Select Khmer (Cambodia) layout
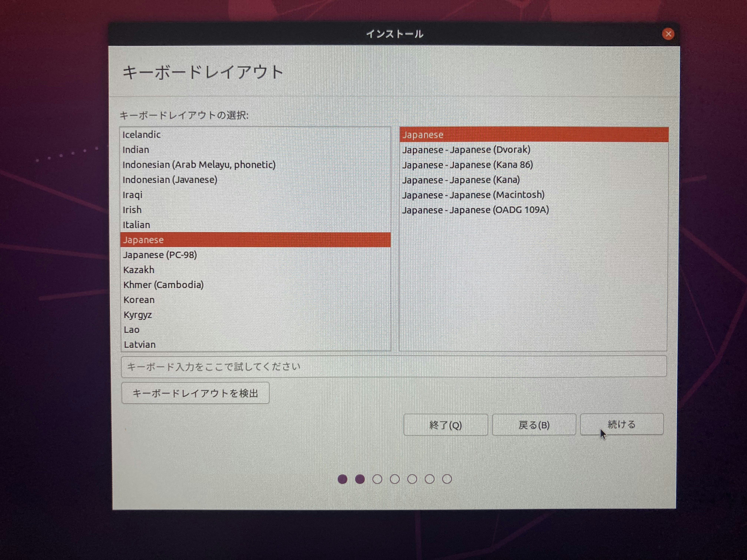 163,285
